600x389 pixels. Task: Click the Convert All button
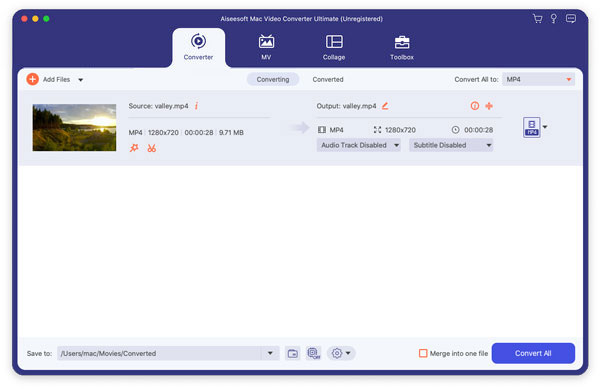point(533,353)
